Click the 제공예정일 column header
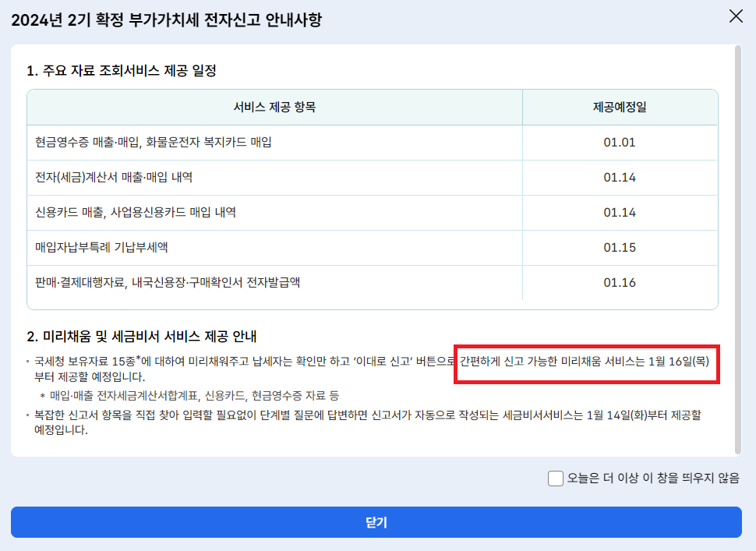The height and width of the screenshot is (551, 756). click(x=620, y=107)
